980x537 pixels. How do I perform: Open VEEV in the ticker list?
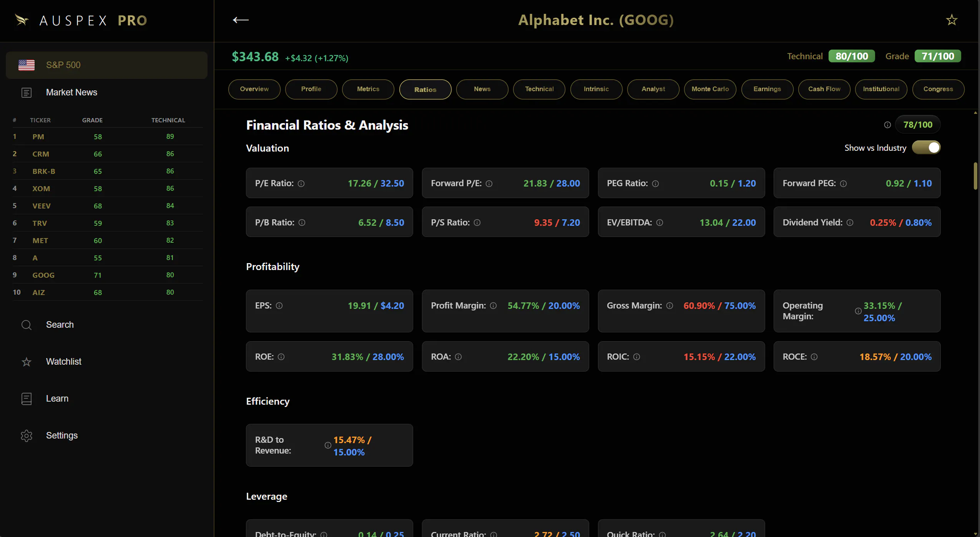108,206
